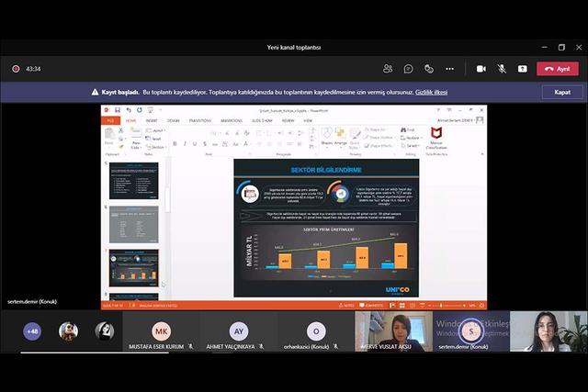Open the Gizlilik ilkesi link

tap(431, 92)
